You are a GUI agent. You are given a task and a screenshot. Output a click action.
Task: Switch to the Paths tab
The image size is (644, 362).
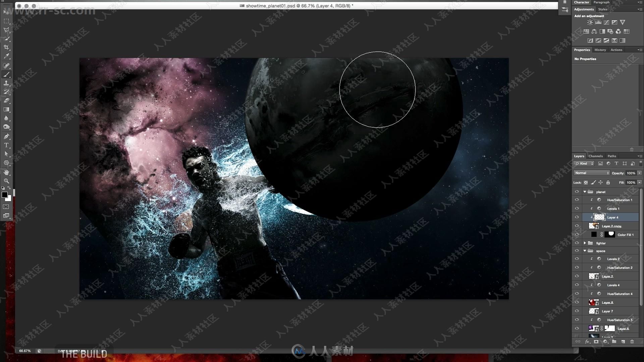click(x=612, y=156)
